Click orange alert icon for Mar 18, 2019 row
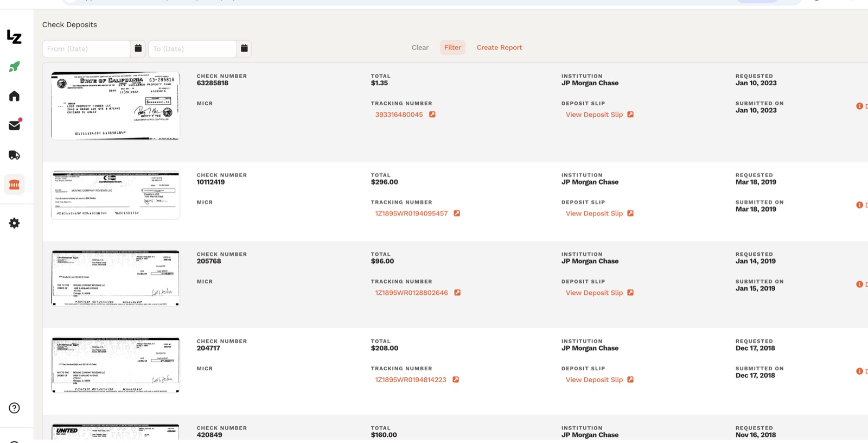The height and width of the screenshot is (443, 868). click(859, 205)
